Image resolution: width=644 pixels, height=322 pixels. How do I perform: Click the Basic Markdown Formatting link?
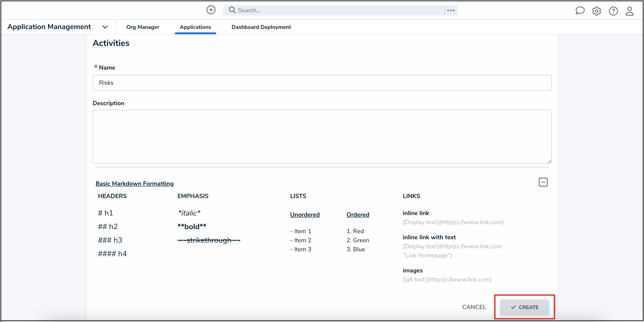tap(134, 183)
